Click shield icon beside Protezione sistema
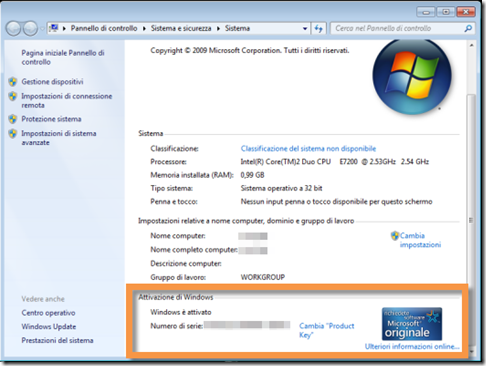The height and width of the screenshot is (366, 486). 13,119
